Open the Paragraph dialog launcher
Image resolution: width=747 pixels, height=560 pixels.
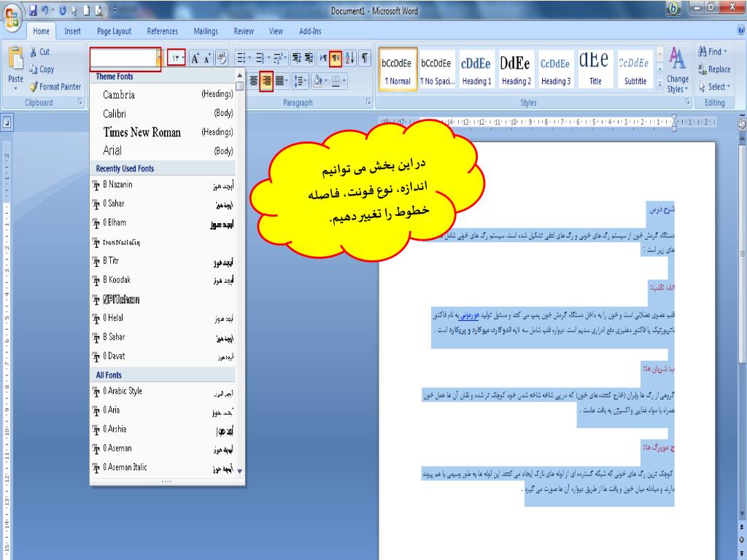368,102
